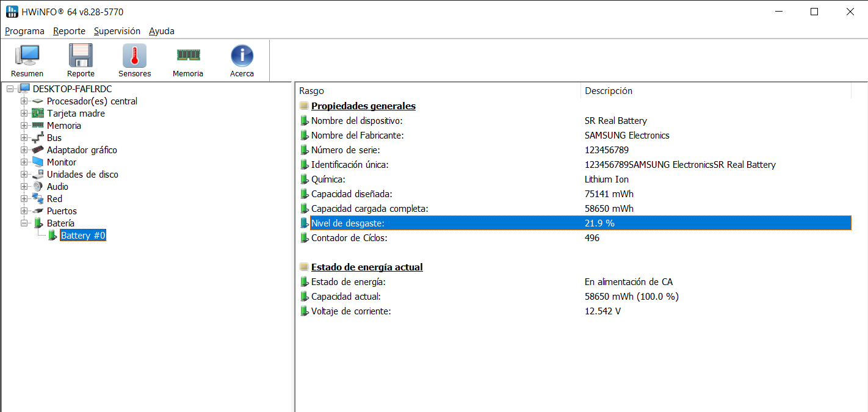Select the Adaptador gráfico tree item
The image size is (868, 412).
coord(82,150)
